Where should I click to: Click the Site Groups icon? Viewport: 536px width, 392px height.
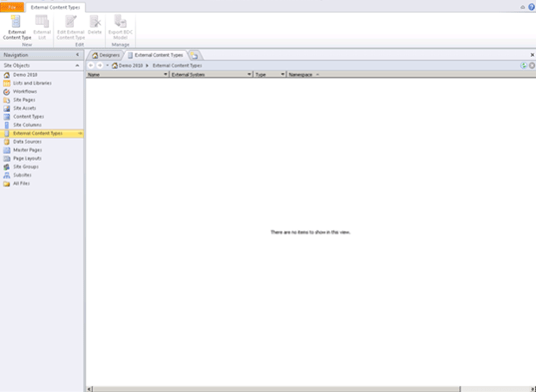(x=7, y=167)
